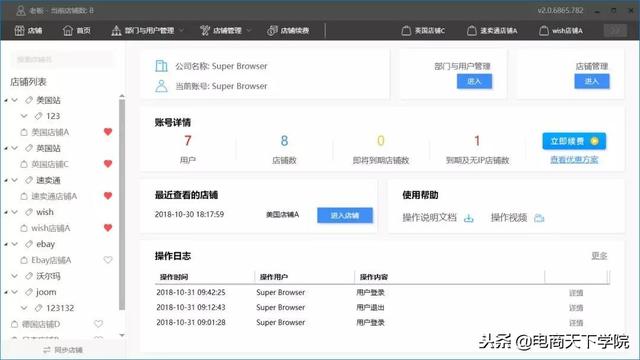Image resolution: width=640 pixels, height=360 pixels.
Task: Download 操作说明文档 icon
Action: (x=469, y=218)
